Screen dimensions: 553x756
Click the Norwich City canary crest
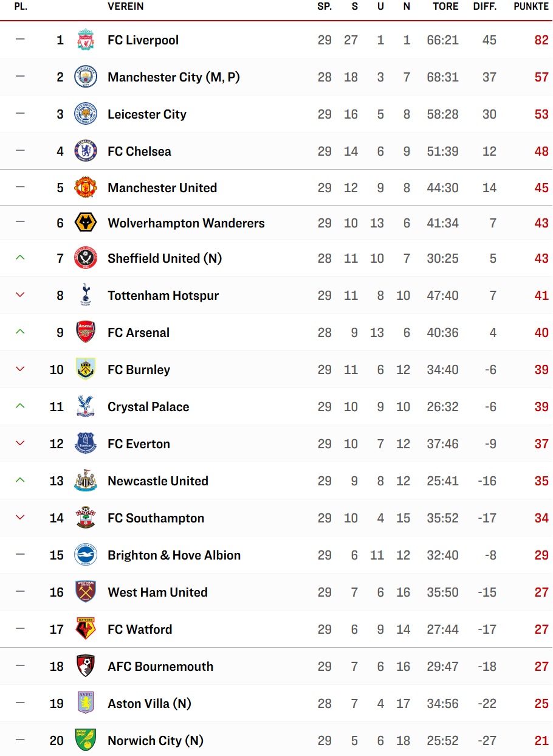(x=86, y=741)
